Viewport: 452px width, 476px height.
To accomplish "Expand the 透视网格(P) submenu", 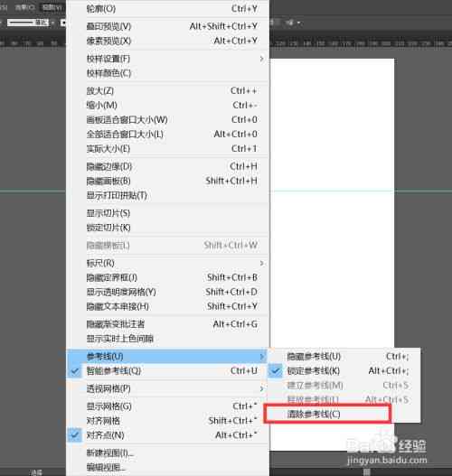I will (x=167, y=388).
